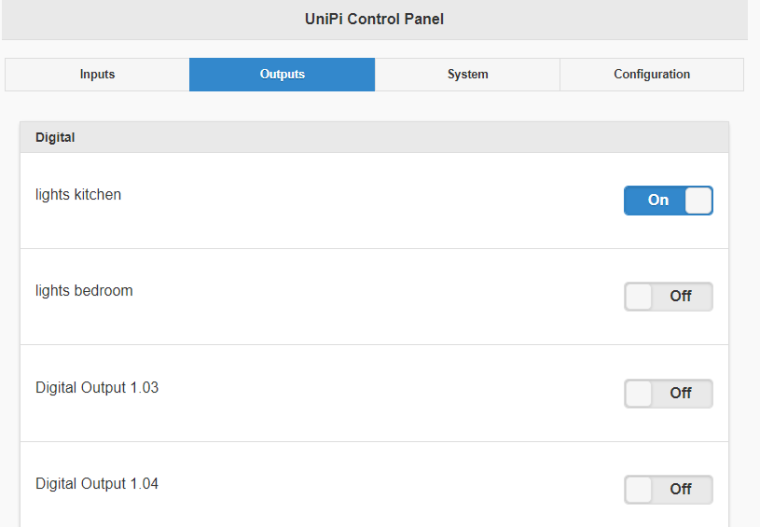This screenshot has width=760, height=527.
Task: Click the Digital Output 1.04 label
Action: coord(97,484)
